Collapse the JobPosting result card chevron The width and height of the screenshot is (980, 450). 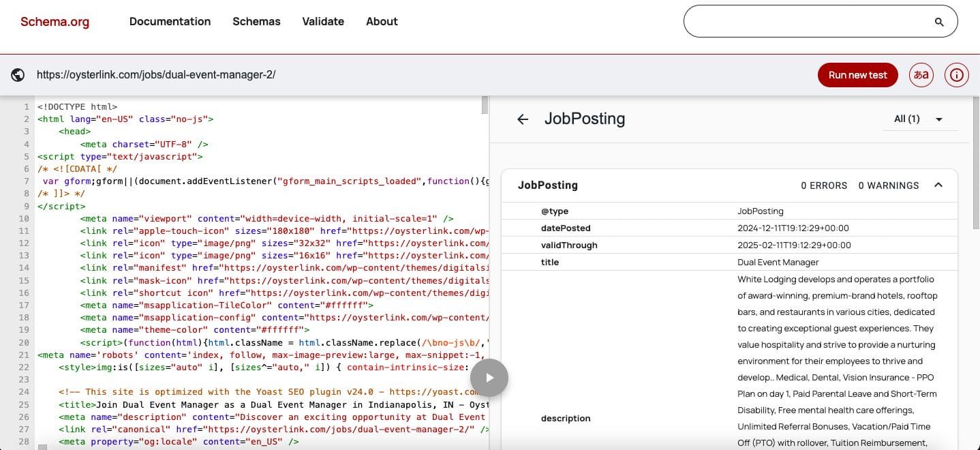938,185
